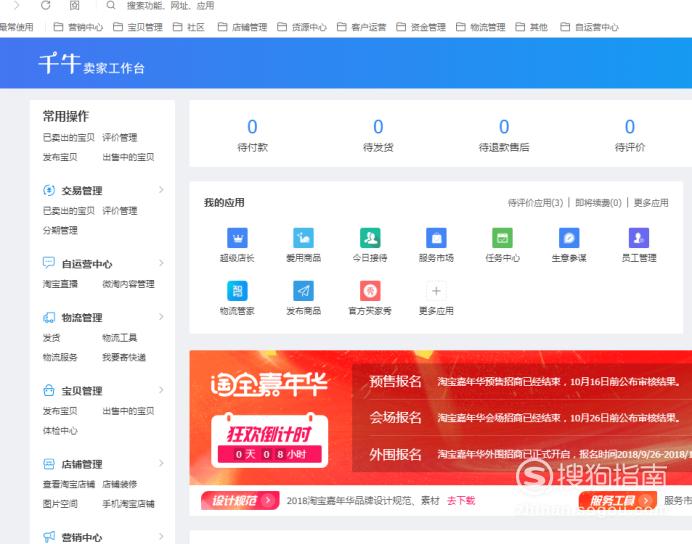Screen dimensions: 692x544
Task: Click 我要寄快递 in sidebar
Action: point(124,357)
